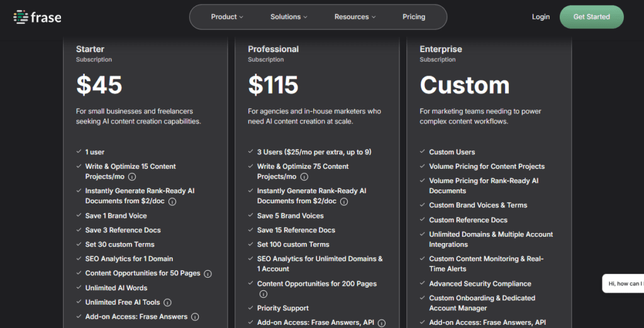This screenshot has width=644, height=328.
Task: Click the Login link
Action: 540,17
